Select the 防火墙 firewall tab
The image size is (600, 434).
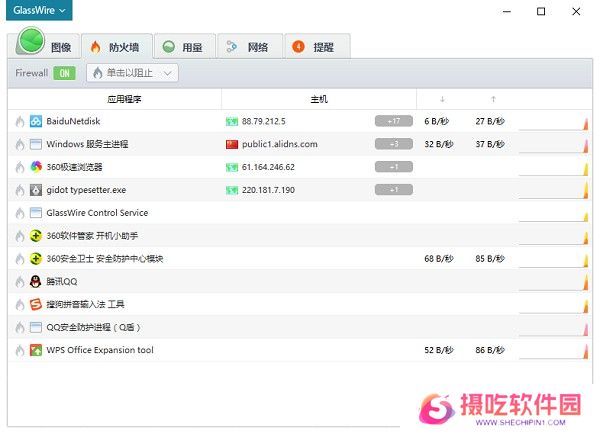point(117,46)
